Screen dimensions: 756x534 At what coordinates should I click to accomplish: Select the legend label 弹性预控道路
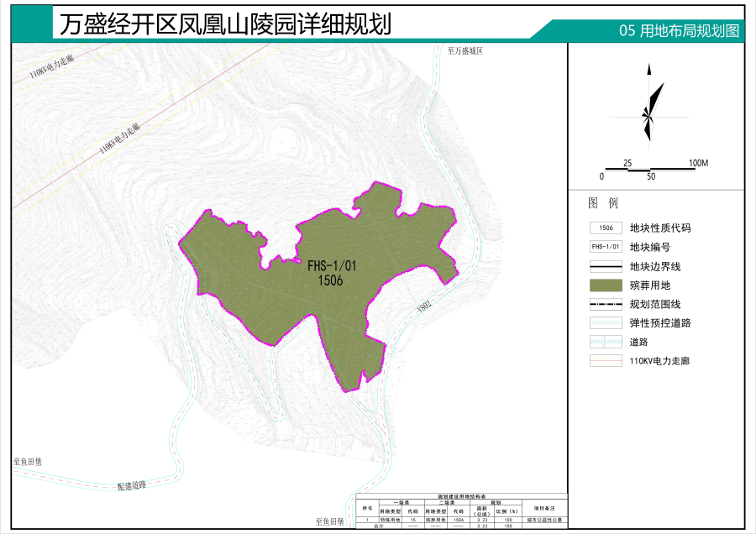point(660,323)
